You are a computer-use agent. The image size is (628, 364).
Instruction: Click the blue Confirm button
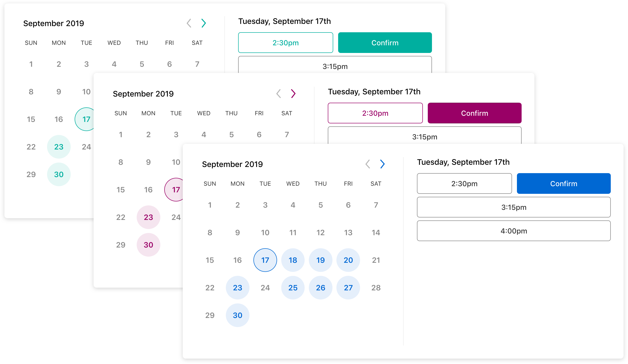(563, 183)
